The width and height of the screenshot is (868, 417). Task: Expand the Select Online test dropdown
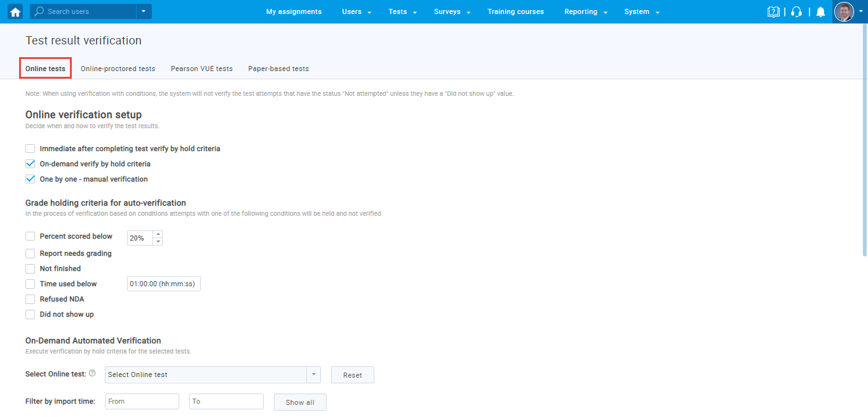click(x=313, y=374)
